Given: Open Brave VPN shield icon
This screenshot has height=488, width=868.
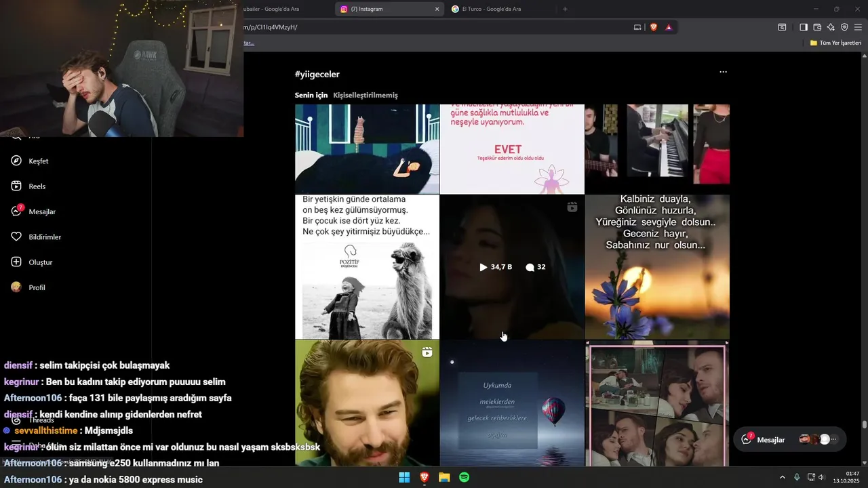Looking at the screenshot, I should 844,27.
